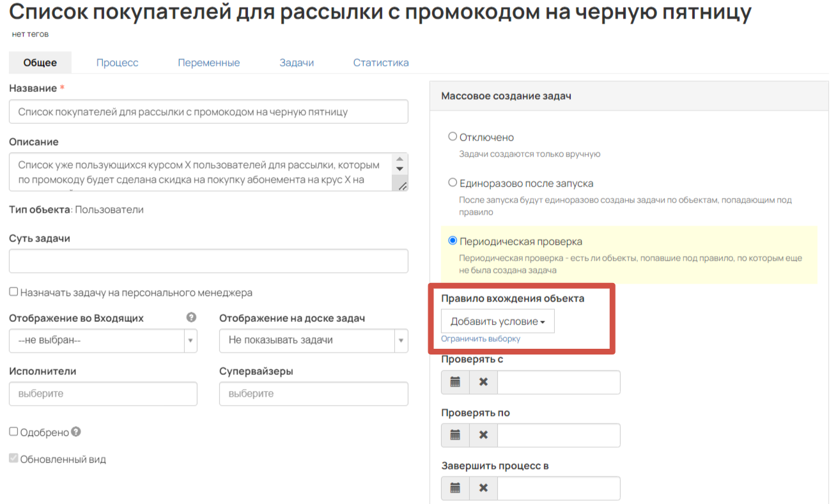The width and height of the screenshot is (838, 504).
Task: Open the Задачи tab
Action: tap(297, 63)
